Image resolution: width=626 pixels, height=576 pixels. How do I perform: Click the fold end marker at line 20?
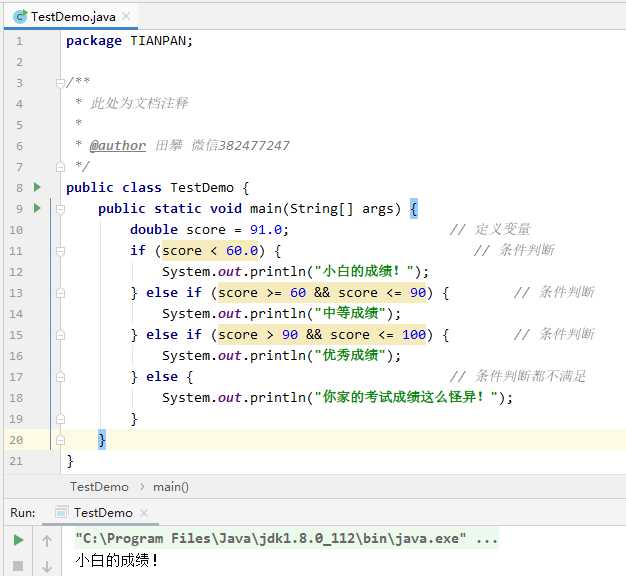[x=60, y=440]
